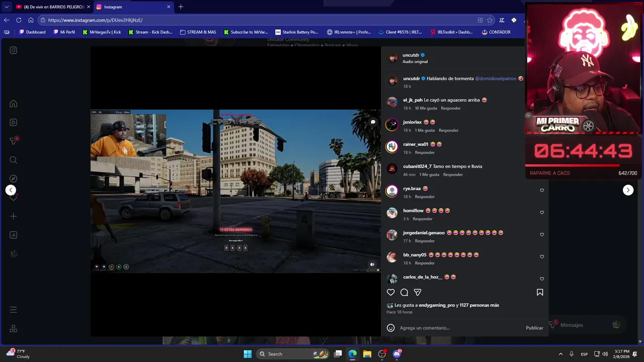Go to next post with right arrow

(x=628, y=190)
